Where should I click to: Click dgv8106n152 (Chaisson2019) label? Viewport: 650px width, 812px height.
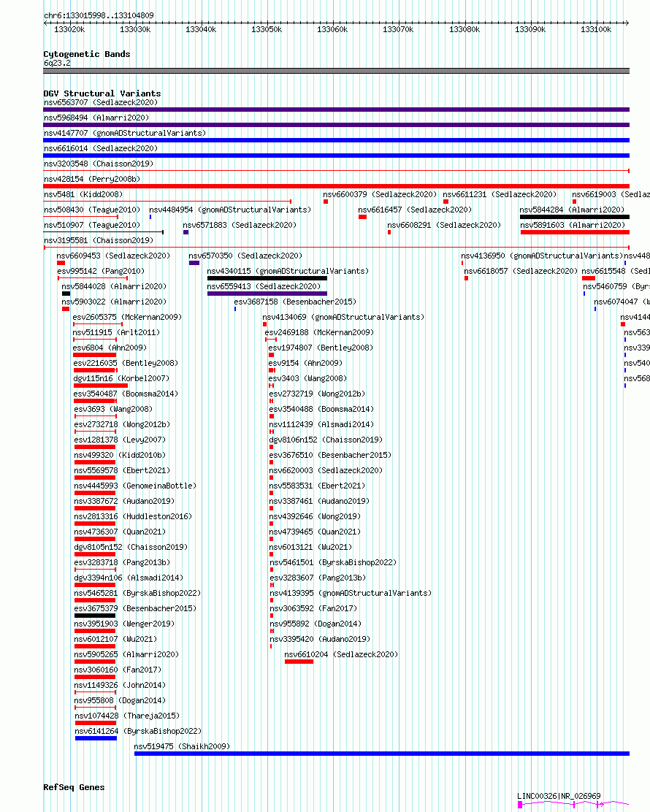(x=326, y=440)
